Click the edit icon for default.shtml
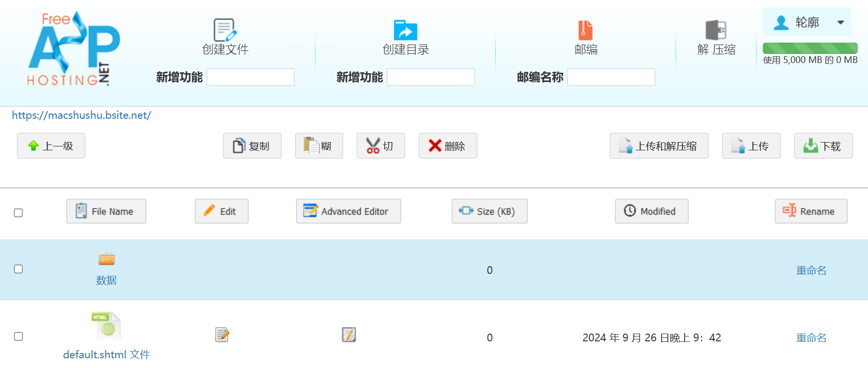Screen dimensions: 868x368 (x=222, y=335)
